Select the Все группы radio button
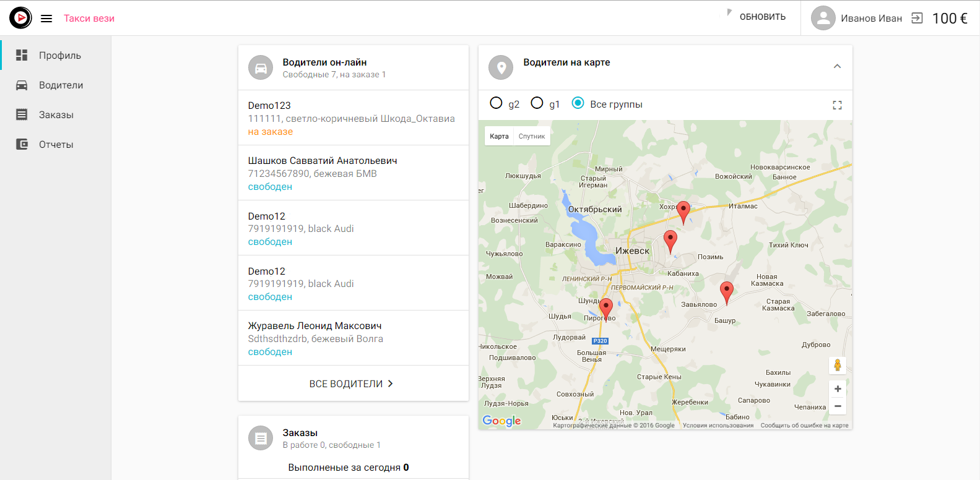Image resolution: width=980 pixels, height=480 pixels. click(x=578, y=103)
